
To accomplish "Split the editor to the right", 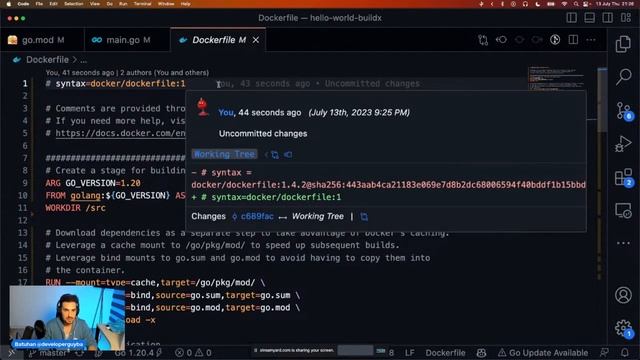I will (x=573, y=40).
